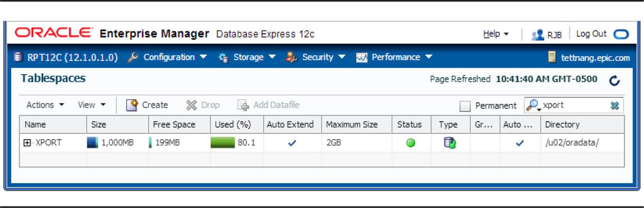This screenshot has height=208, width=644.
Task: Open the View dropdown menu
Action: click(91, 105)
